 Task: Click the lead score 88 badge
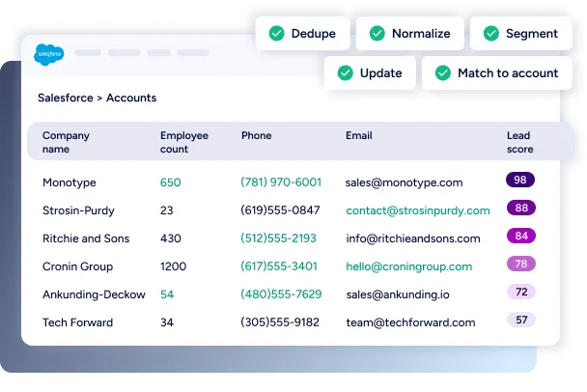point(521,208)
